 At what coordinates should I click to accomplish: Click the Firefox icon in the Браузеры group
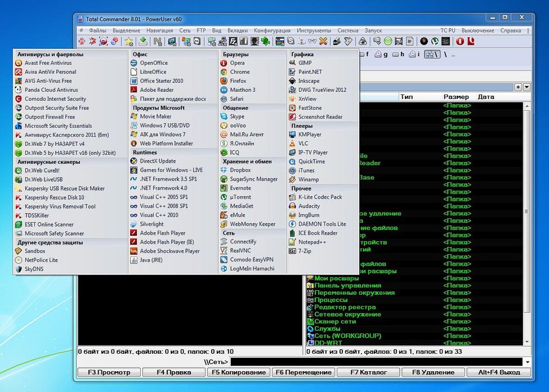224,81
